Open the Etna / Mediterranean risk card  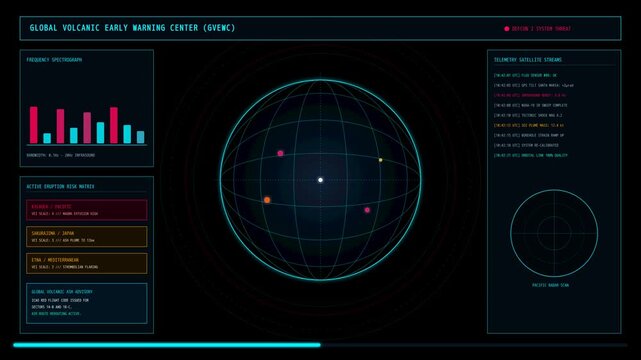click(87, 263)
